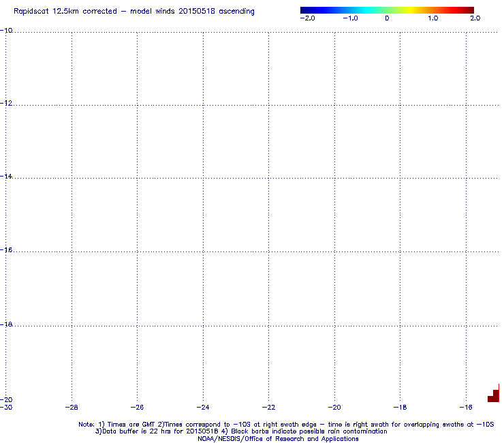Click the -30 longitude axis label
Viewport: 504px width, 443px height.
coord(6,408)
